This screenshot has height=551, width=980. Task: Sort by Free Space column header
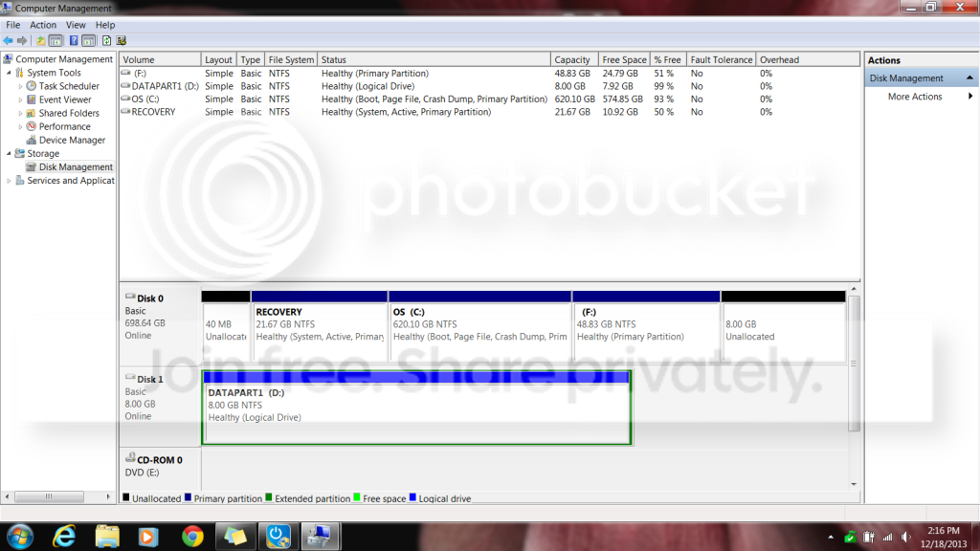coord(624,60)
